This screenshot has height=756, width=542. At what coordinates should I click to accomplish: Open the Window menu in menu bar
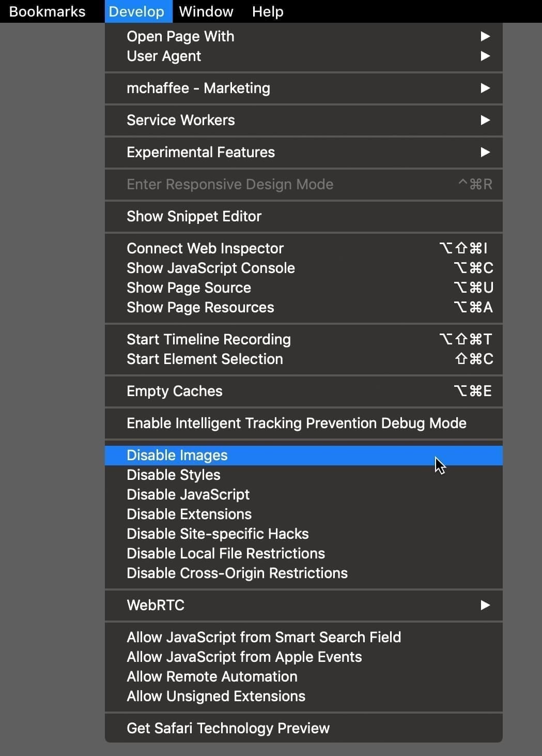(x=206, y=11)
